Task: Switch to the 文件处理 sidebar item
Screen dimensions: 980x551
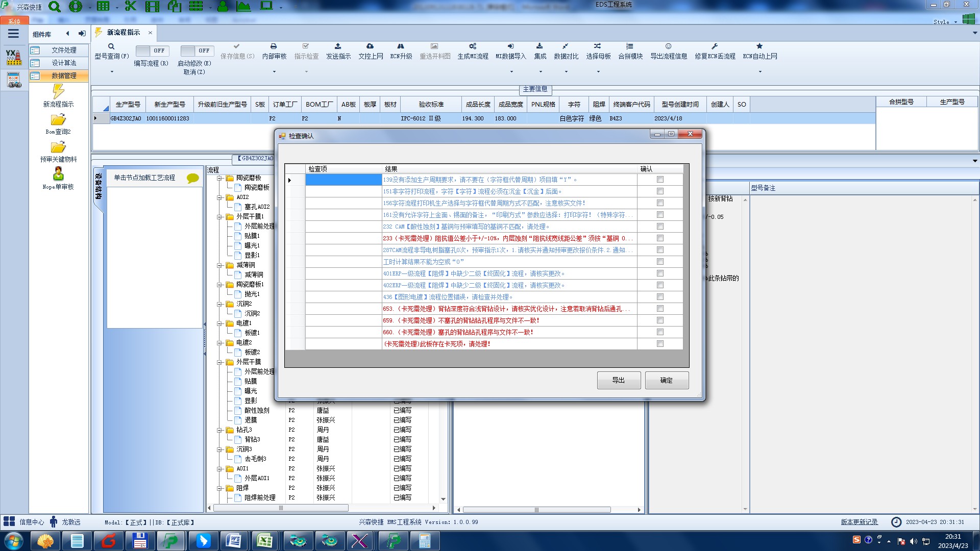Action: click(x=64, y=50)
